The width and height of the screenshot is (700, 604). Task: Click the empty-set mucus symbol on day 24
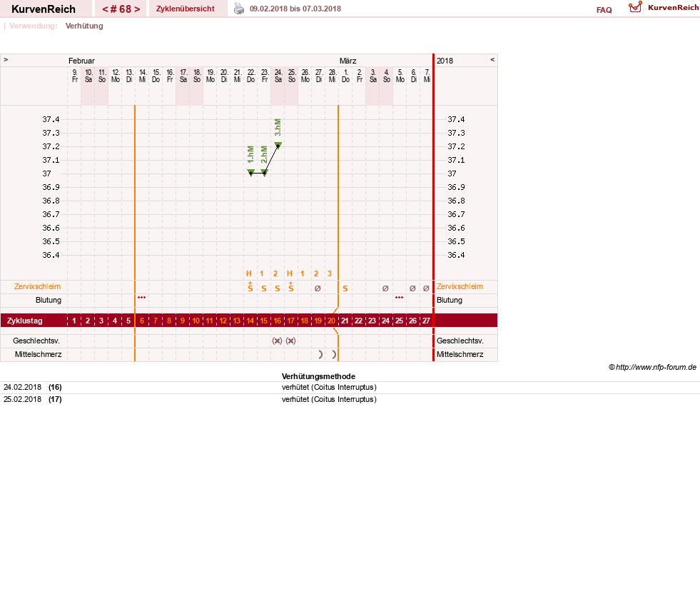point(386,288)
